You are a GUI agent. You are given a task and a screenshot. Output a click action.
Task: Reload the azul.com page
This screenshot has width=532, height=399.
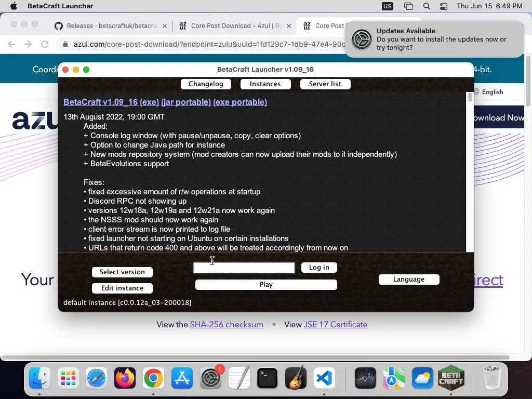[45, 44]
